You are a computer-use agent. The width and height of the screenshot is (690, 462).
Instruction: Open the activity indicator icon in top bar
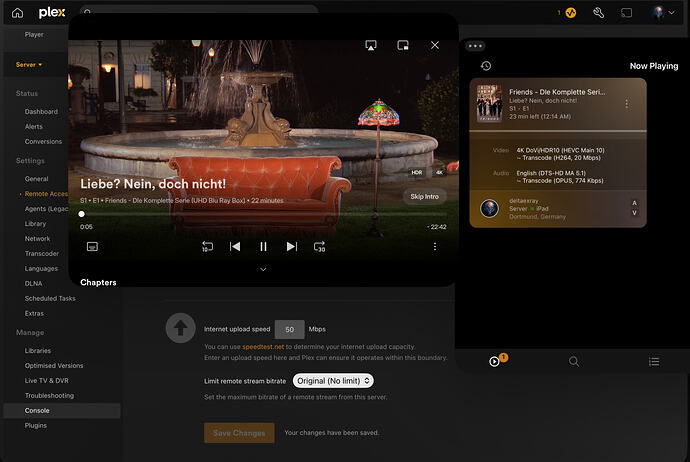click(x=570, y=13)
